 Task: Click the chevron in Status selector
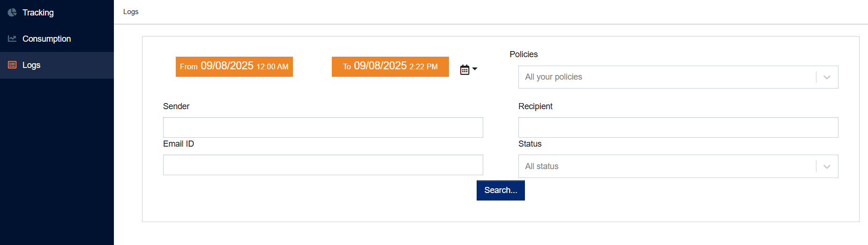827,167
